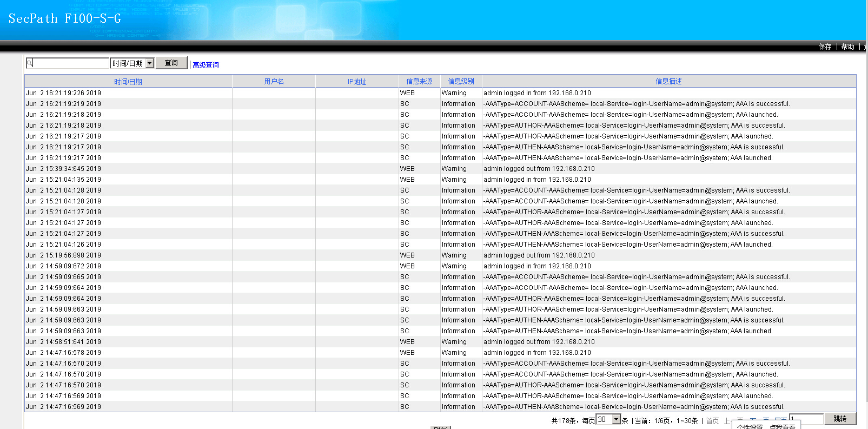Click the log search text box
This screenshot has height=429, width=868.
(x=68, y=63)
